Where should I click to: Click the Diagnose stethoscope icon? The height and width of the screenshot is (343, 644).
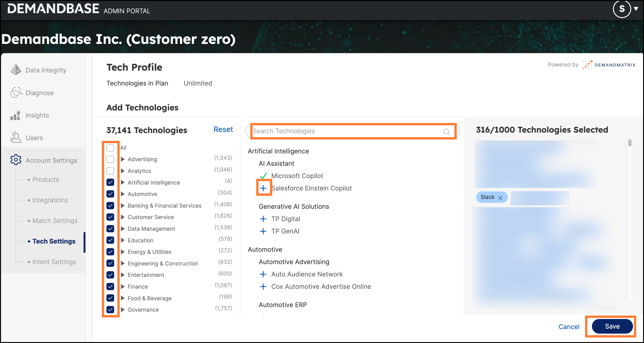click(16, 92)
